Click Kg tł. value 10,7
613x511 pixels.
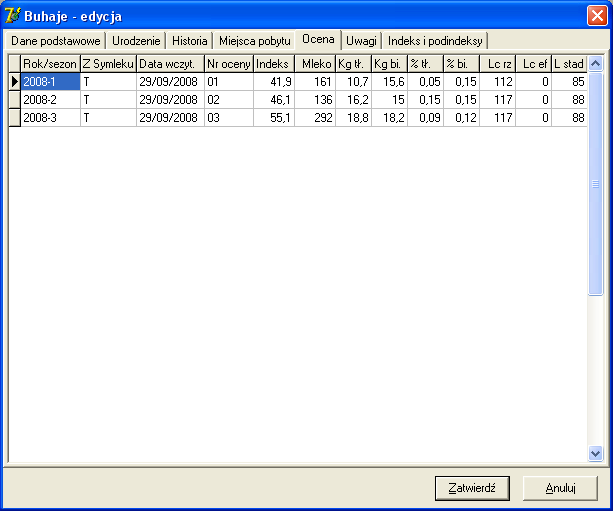(x=353, y=82)
